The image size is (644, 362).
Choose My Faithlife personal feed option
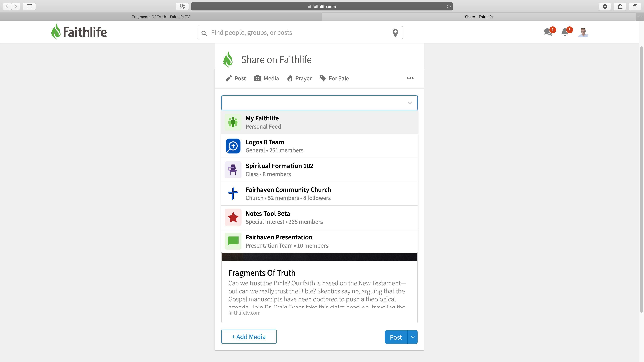[319, 122]
